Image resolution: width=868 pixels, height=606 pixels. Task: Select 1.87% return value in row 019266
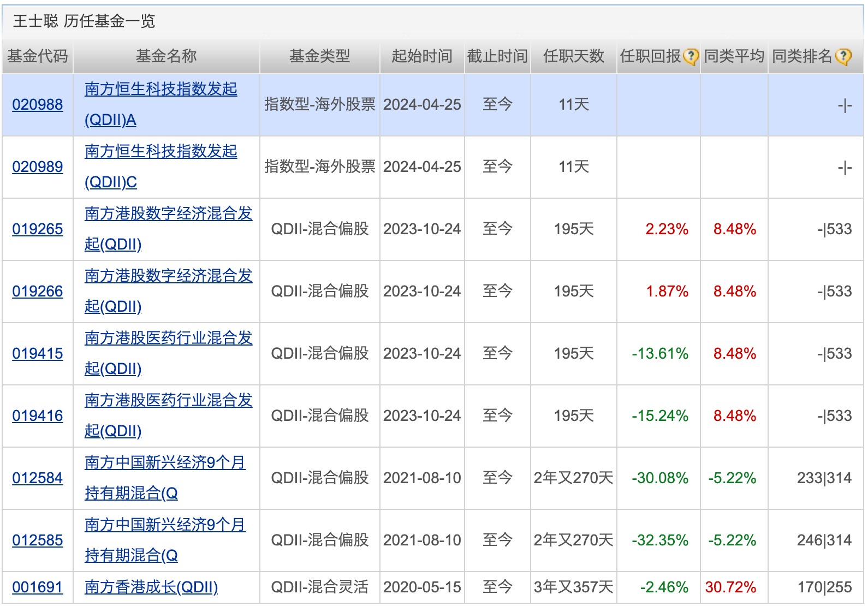click(x=667, y=292)
